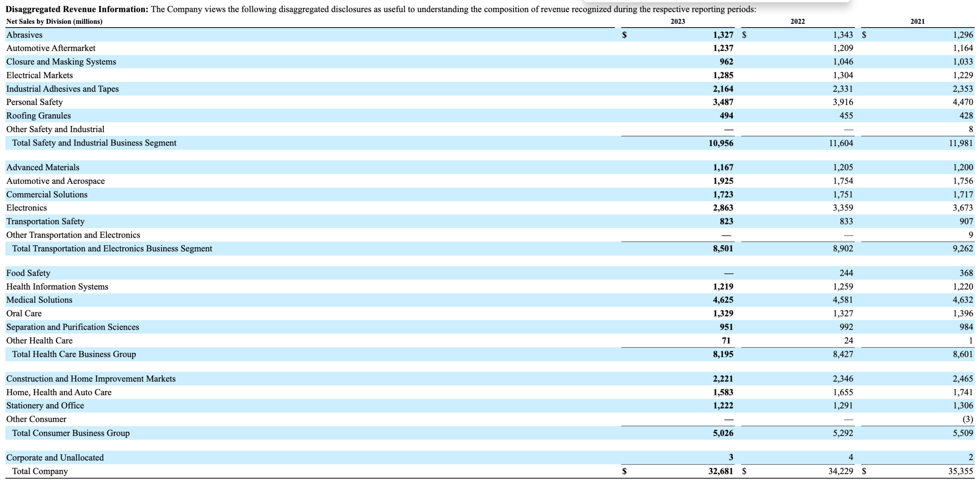Image resolution: width=980 pixels, height=486 pixels.
Task: Click Automotive and Aerospace label
Action: pyautogui.click(x=55, y=181)
